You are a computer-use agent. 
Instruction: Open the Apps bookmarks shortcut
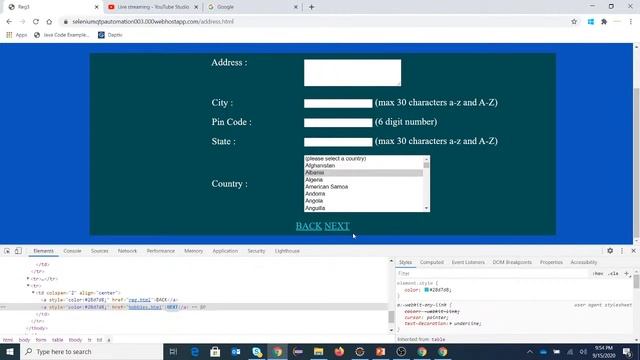pos(16,35)
